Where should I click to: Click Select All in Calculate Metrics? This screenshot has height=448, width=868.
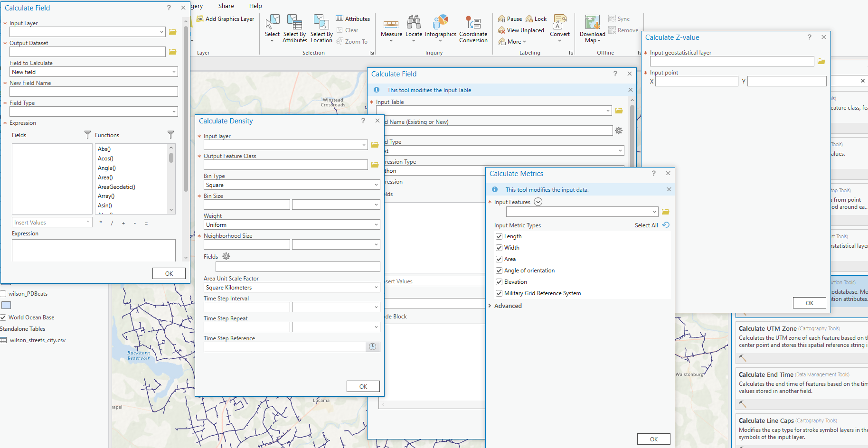point(646,225)
